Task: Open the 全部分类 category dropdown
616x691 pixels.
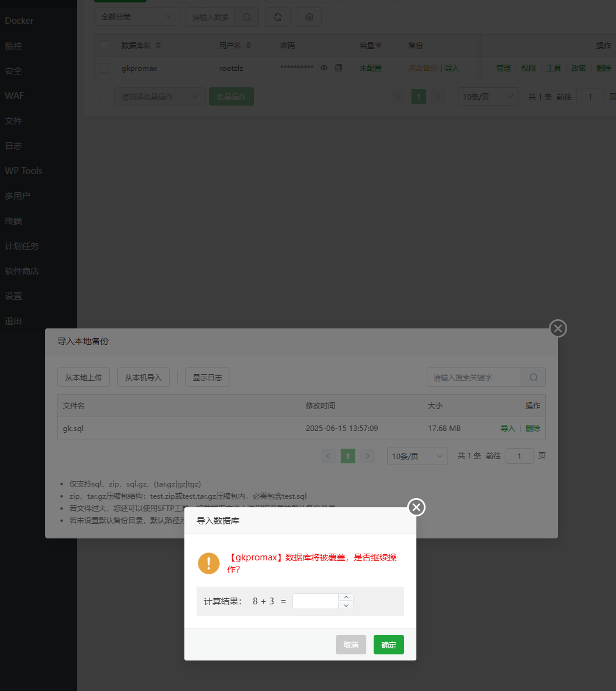Action: tap(137, 16)
